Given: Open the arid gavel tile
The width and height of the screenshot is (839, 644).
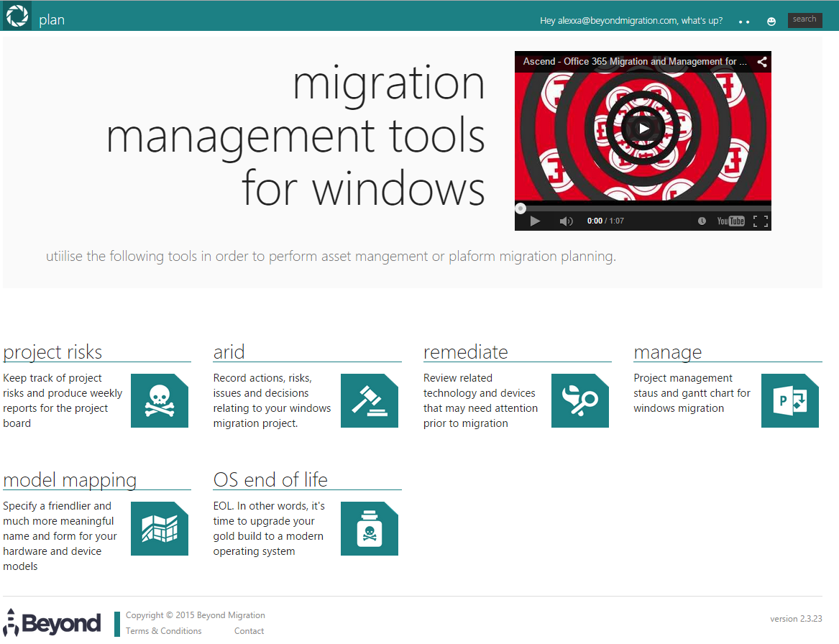Looking at the screenshot, I should (x=370, y=400).
